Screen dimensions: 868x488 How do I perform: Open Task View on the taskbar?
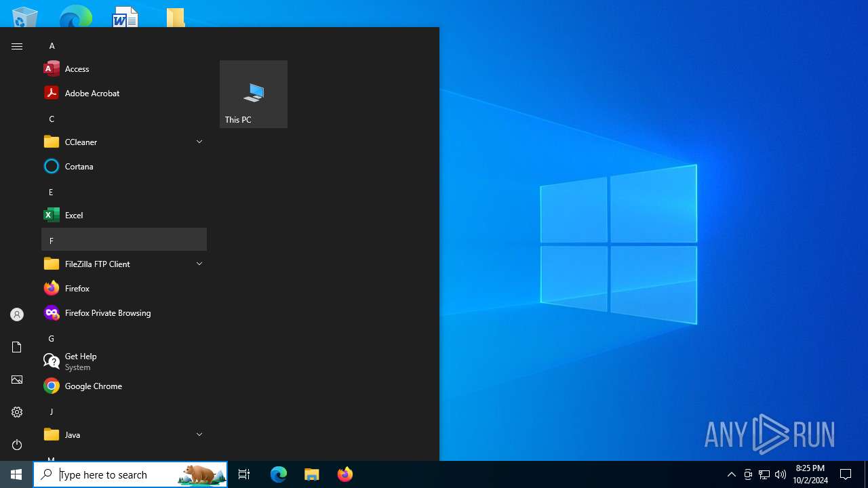pos(244,474)
